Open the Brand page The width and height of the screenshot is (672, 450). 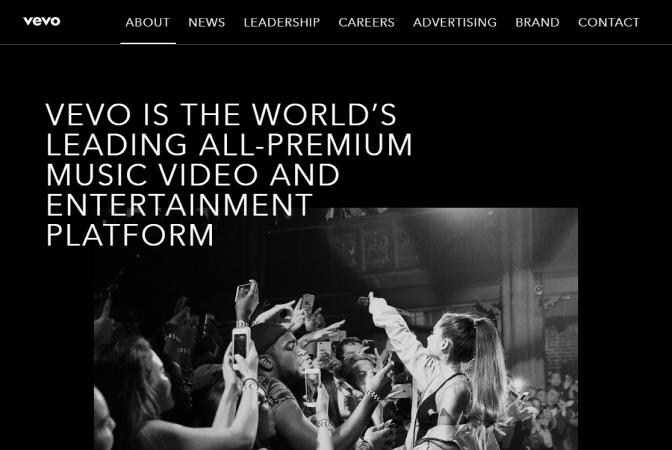[x=537, y=22]
